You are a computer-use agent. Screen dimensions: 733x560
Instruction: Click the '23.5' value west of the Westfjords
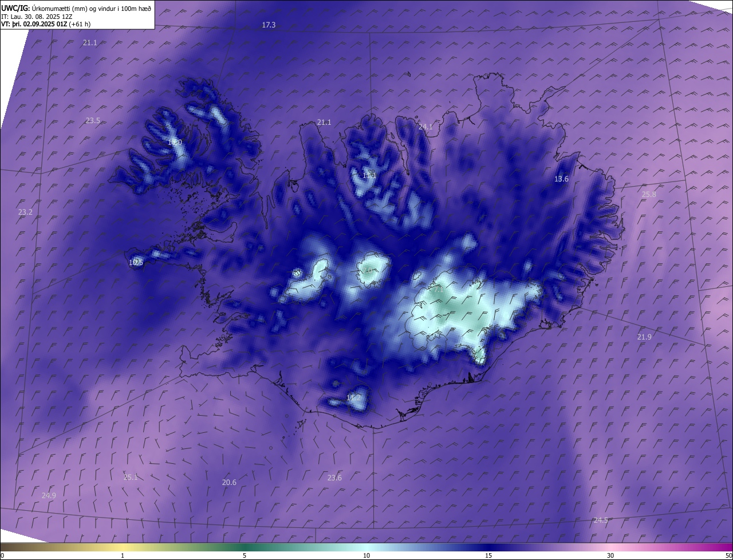pyautogui.click(x=93, y=121)
